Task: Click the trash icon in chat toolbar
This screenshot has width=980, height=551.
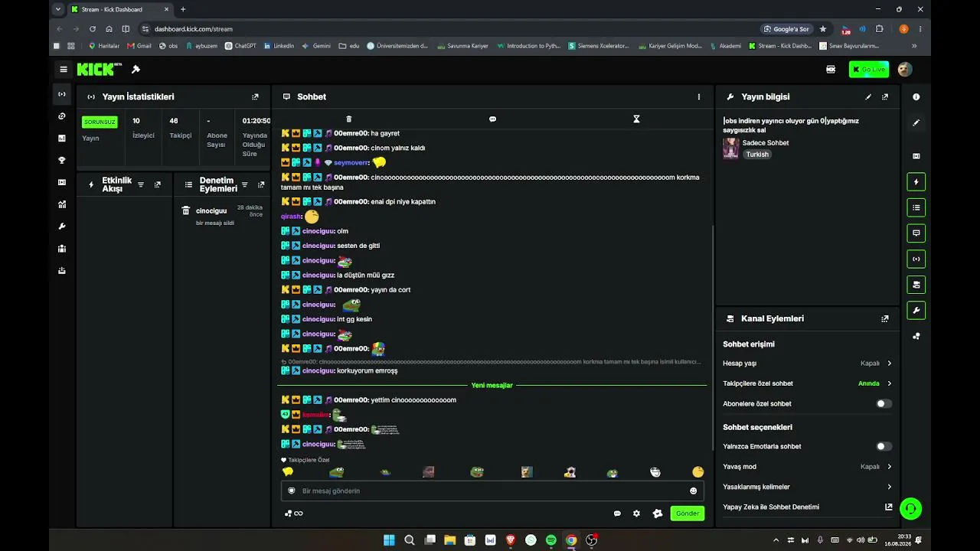Action: point(349,119)
